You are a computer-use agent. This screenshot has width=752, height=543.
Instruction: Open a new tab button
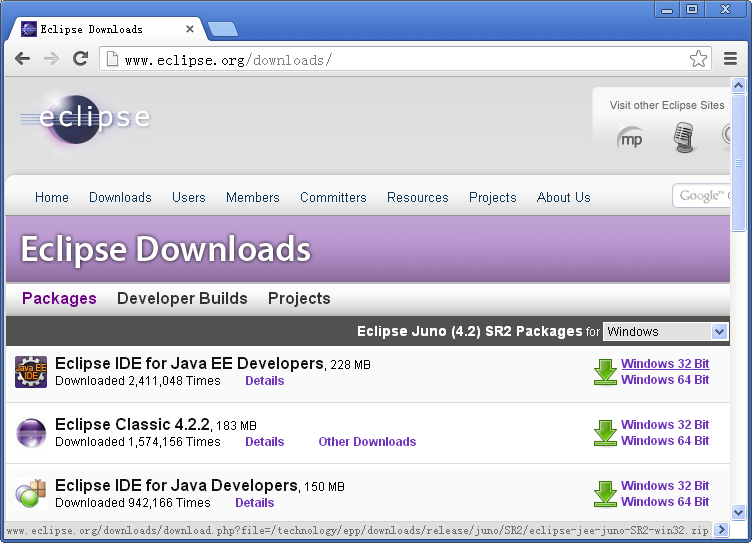pos(223,29)
